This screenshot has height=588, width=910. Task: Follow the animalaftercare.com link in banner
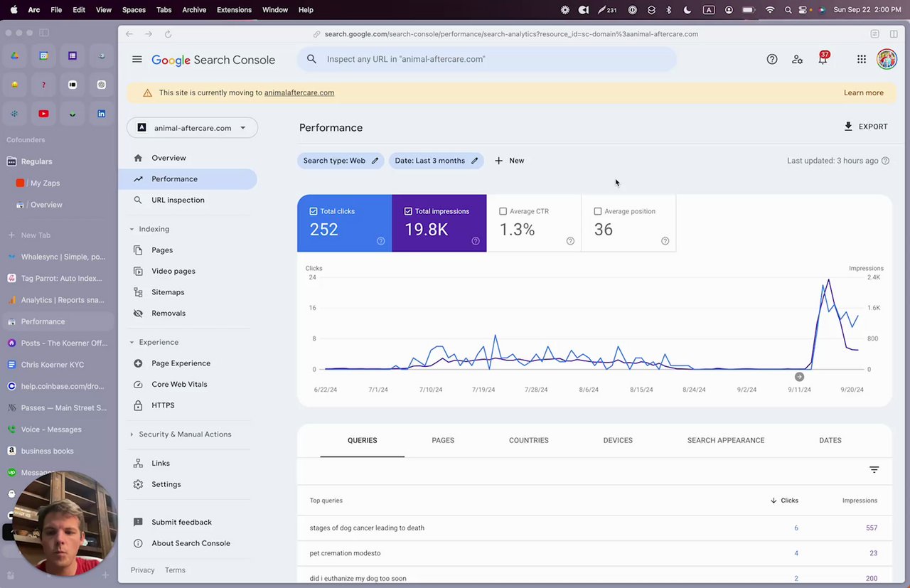(x=299, y=92)
